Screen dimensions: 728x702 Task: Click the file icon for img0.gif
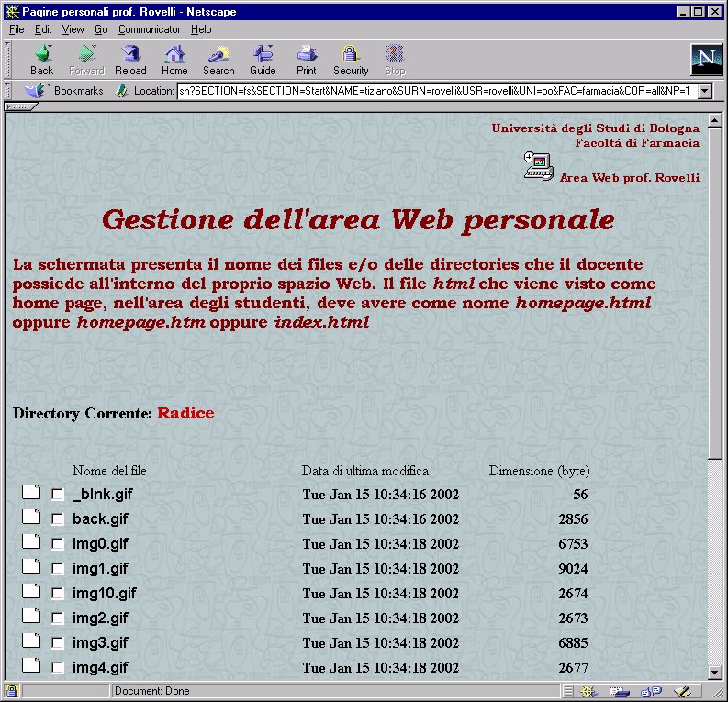(x=31, y=541)
